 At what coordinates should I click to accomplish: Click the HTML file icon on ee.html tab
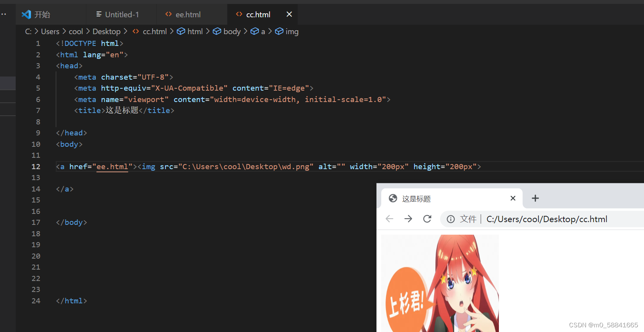coord(169,14)
